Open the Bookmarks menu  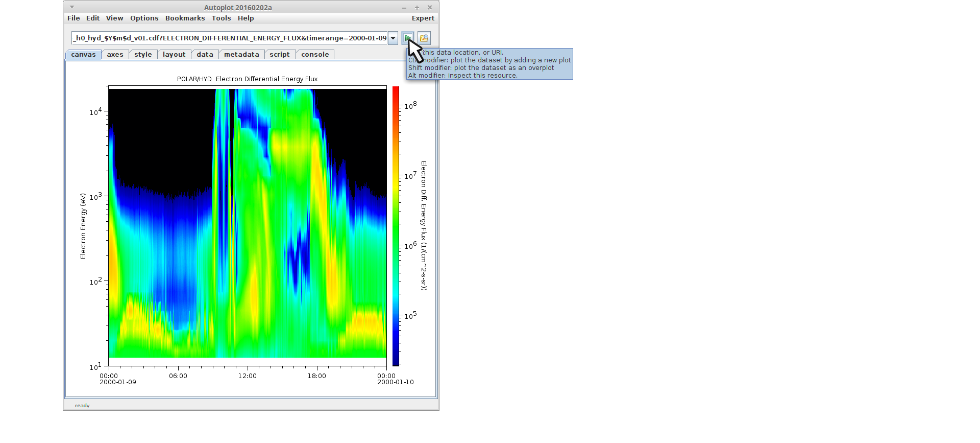pos(185,18)
